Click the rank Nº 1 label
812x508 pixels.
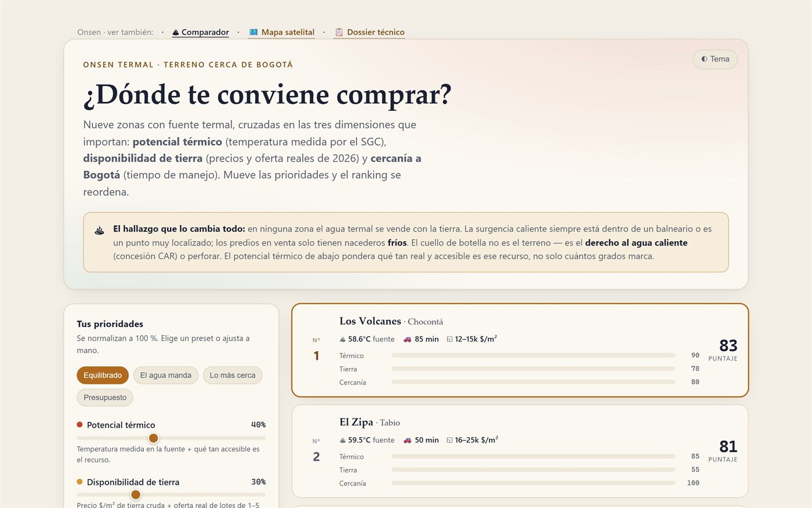coord(316,350)
